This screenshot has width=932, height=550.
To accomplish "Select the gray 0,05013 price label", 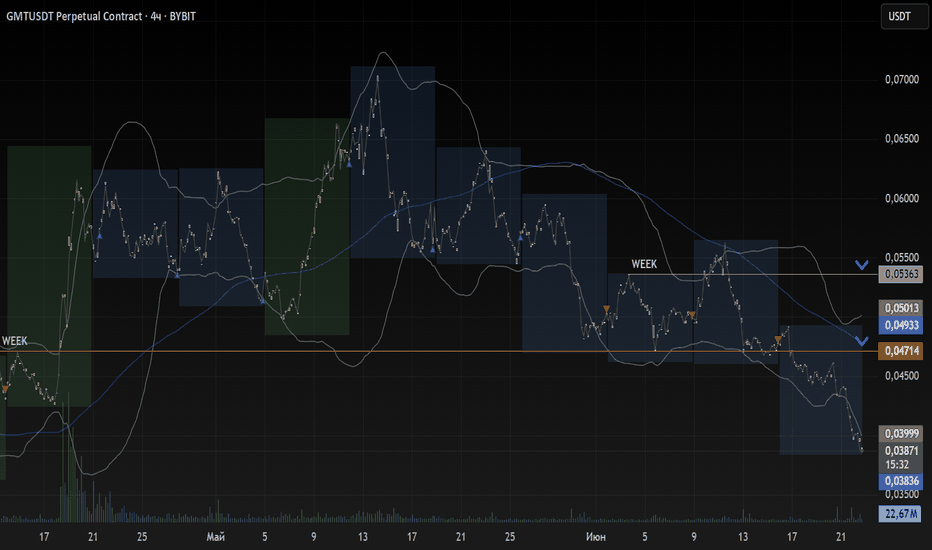I will point(901,308).
